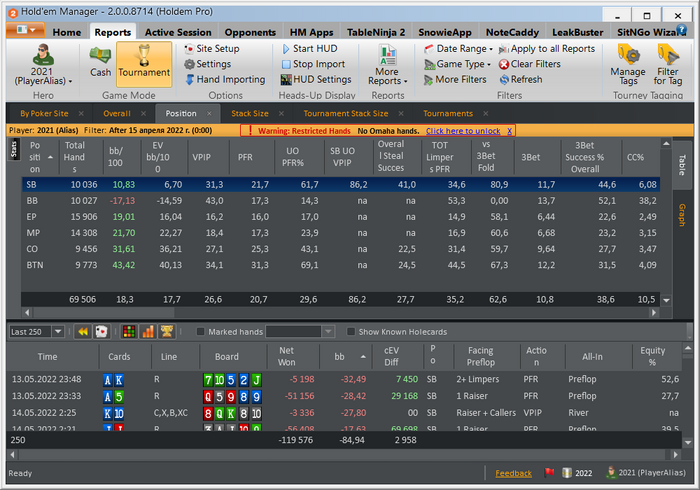Click Stop Import
This screenshot has width=700, height=490.
click(313, 64)
